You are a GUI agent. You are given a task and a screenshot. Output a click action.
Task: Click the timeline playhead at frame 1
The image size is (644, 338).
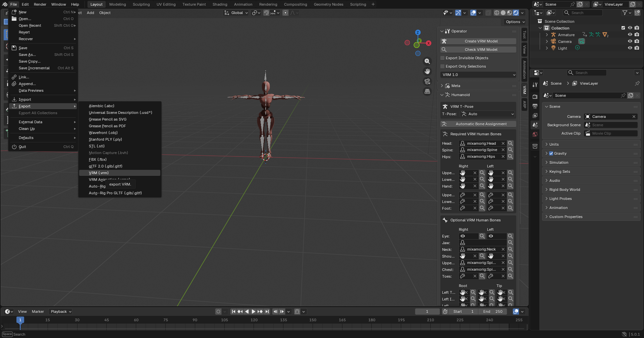(x=20, y=320)
